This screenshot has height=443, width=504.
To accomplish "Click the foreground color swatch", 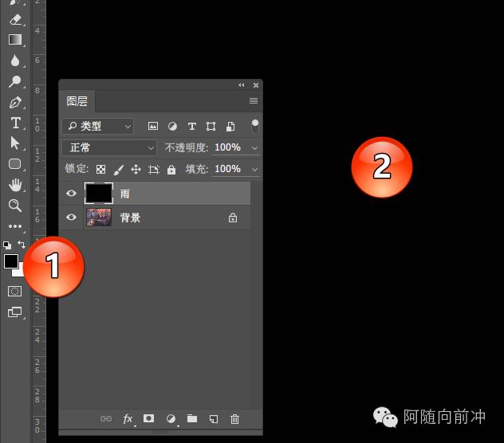I will point(11,261).
